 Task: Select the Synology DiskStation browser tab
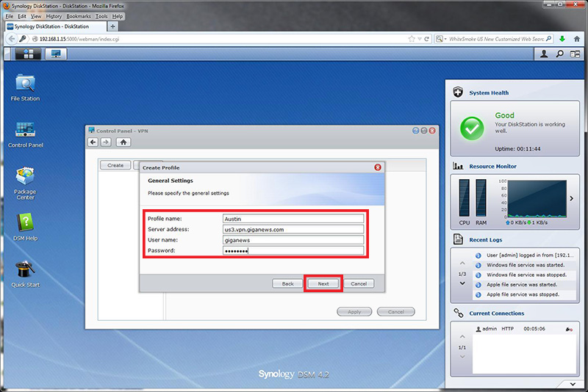pyautogui.click(x=56, y=26)
